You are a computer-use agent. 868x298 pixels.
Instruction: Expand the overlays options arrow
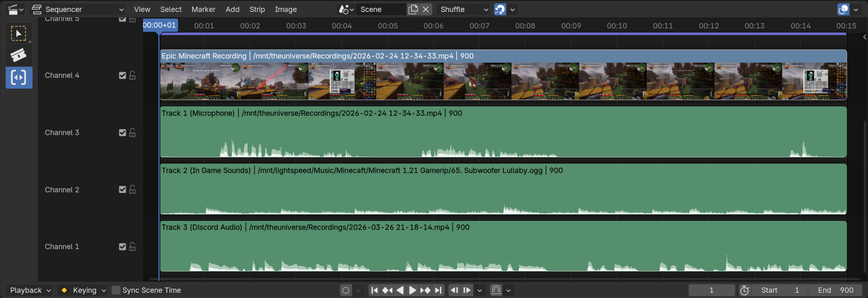coord(856,9)
